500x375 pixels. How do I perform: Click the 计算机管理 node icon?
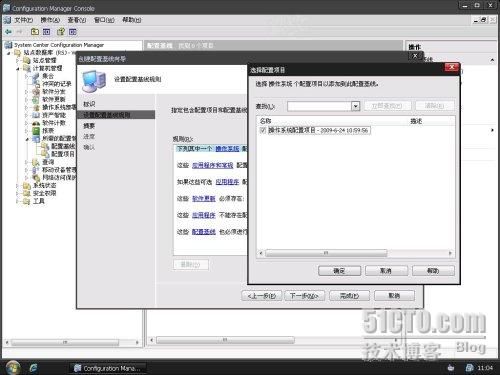pos(27,68)
